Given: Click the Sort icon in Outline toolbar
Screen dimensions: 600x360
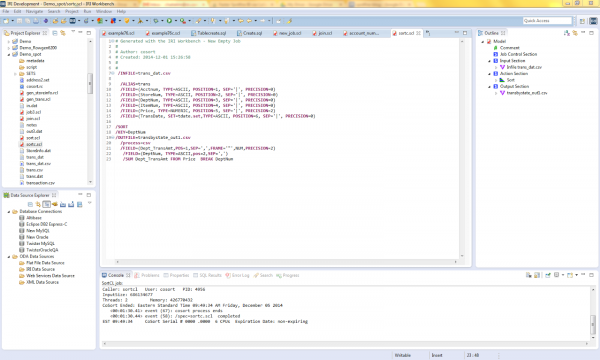Looking at the screenshot, I should click(567, 33).
